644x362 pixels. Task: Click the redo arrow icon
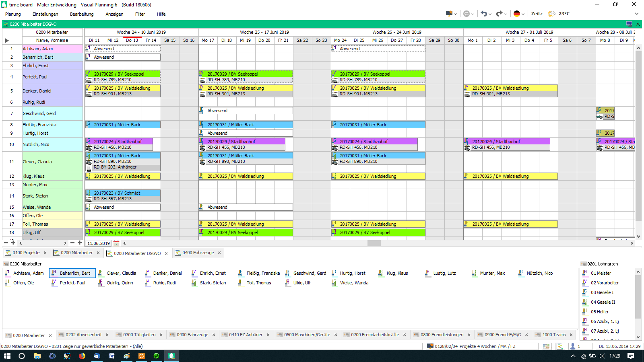[x=499, y=14]
